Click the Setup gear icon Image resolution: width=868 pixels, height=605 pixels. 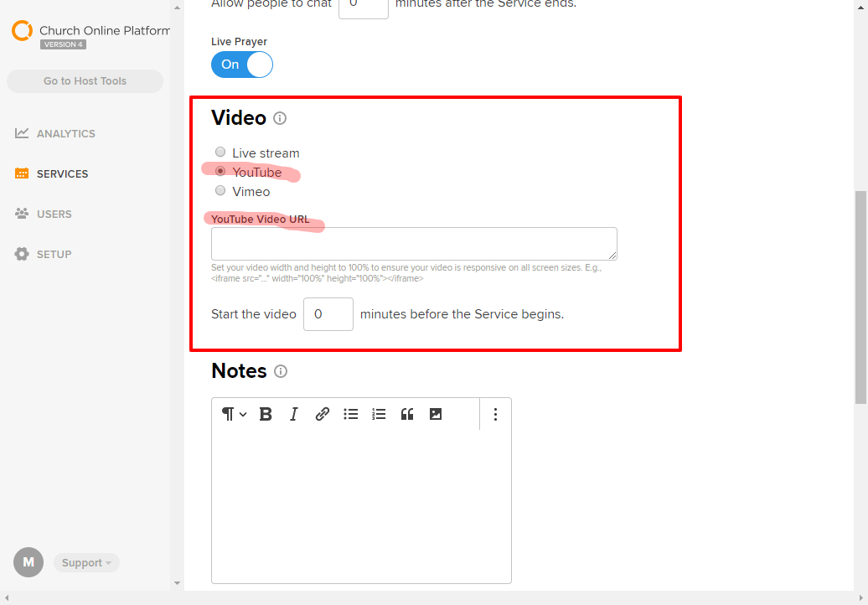click(22, 254)
